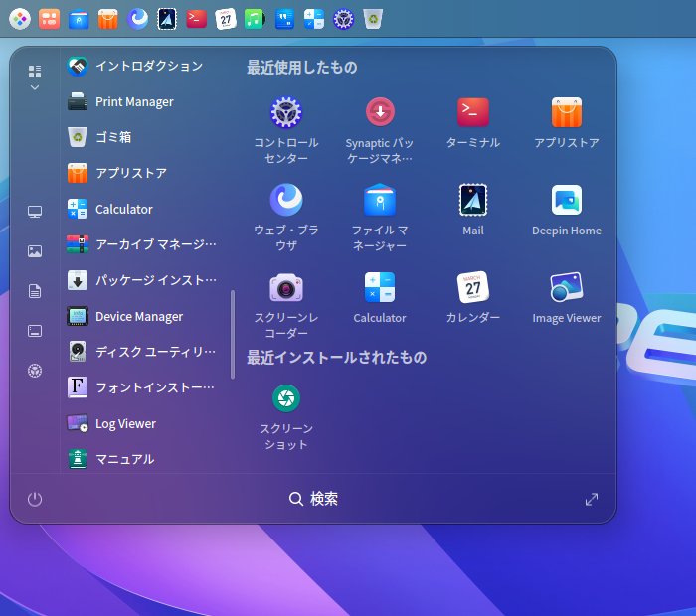
Task: Launch Deepin Home from recent apps grid
Action: 566,201
